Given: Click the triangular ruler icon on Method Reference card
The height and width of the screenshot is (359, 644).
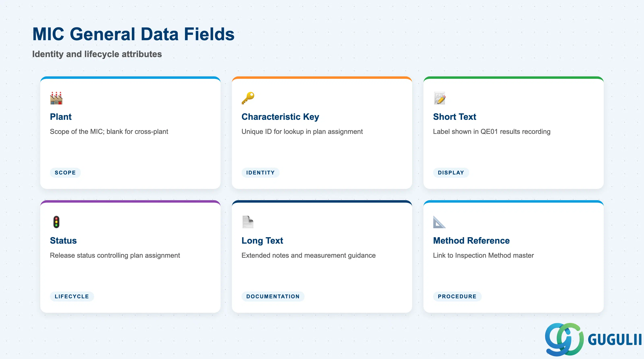Looking at the screenshot, I should click(x=439, y=222).
